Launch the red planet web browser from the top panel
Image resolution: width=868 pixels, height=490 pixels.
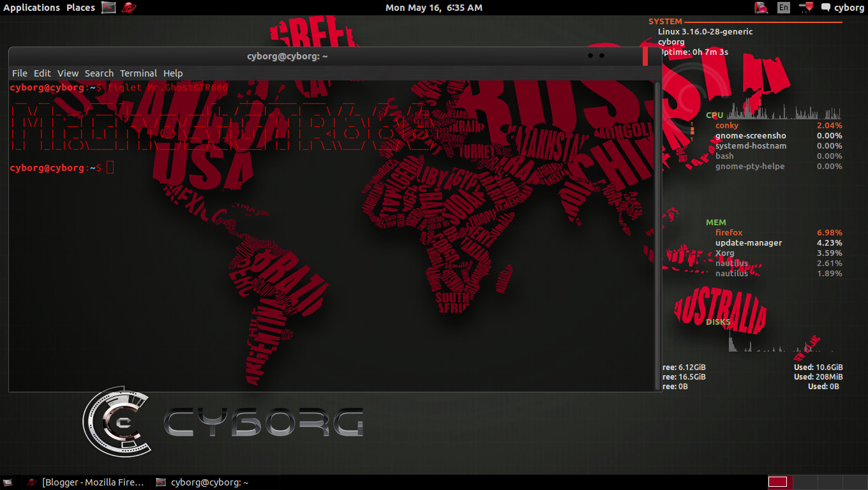point(128,8)
